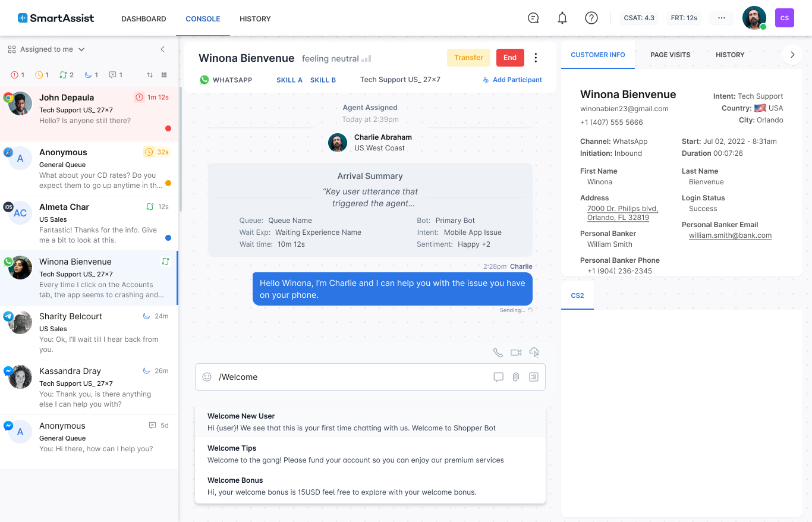This screenshot has height=522, width=812.
Task: Click the FRT: 12s metric chip
Action: click(x=684, y=18)
